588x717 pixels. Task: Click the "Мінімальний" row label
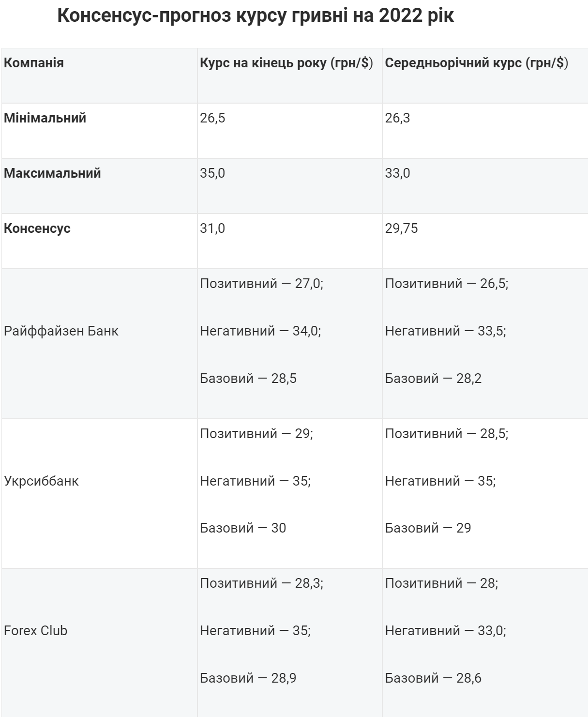45,118
